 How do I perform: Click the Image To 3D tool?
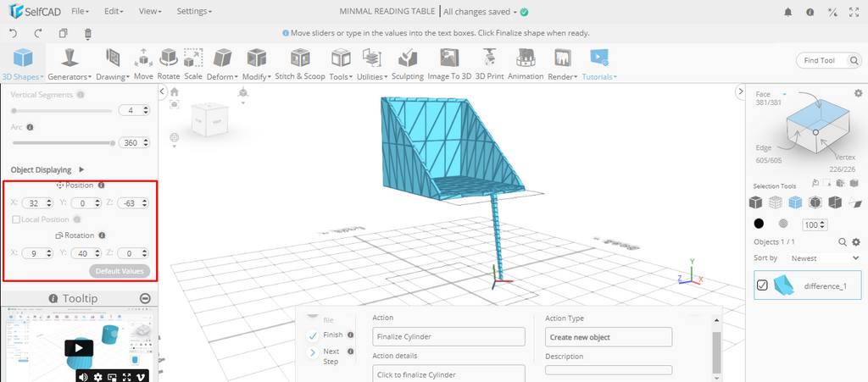448,63
